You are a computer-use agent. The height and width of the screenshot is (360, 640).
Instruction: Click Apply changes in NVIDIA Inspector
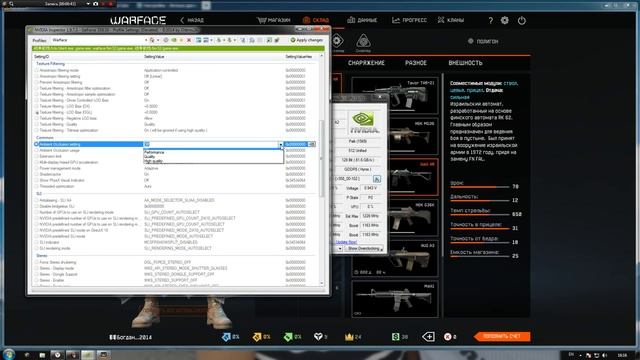(x=307, y=40)
